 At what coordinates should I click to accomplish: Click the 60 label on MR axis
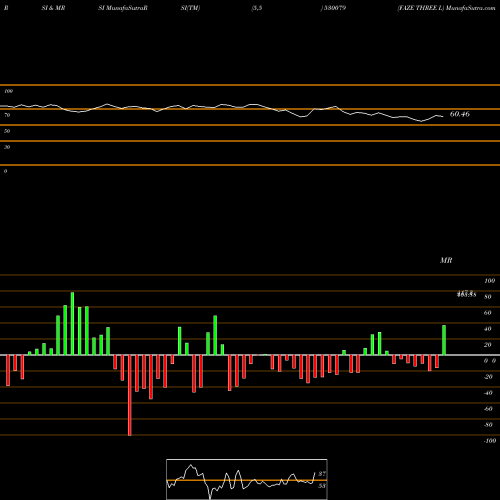click(x=488, y=313)
